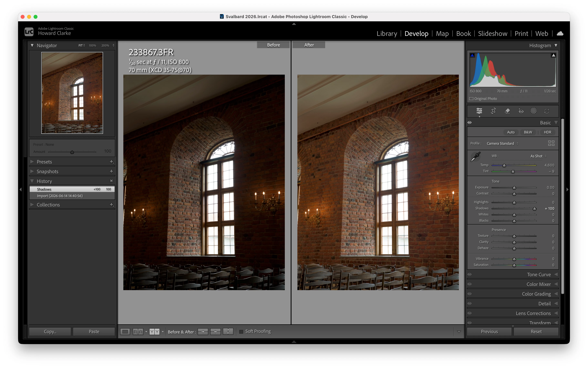Open the Book module
This screenshot has width=588, height=368.
click(464, 34)
